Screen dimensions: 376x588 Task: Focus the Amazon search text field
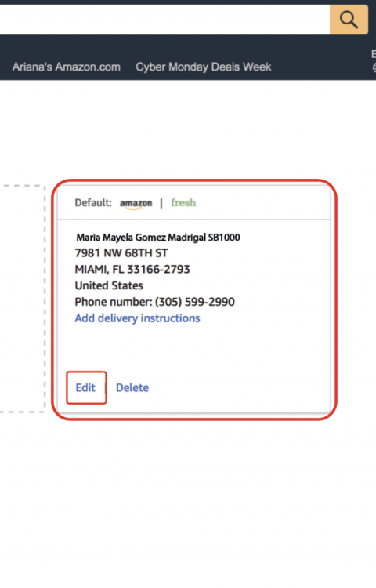click(164, 20)
